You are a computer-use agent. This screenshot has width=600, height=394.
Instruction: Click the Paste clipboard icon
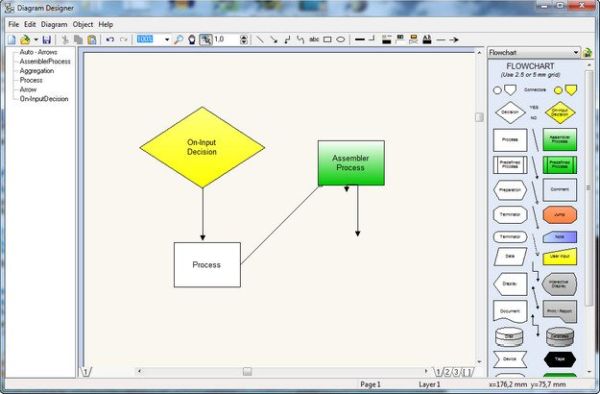92,39
